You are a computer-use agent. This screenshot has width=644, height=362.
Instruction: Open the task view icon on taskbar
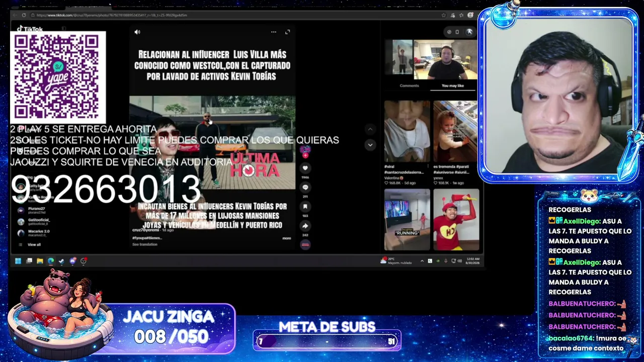[x=29, y=260]
